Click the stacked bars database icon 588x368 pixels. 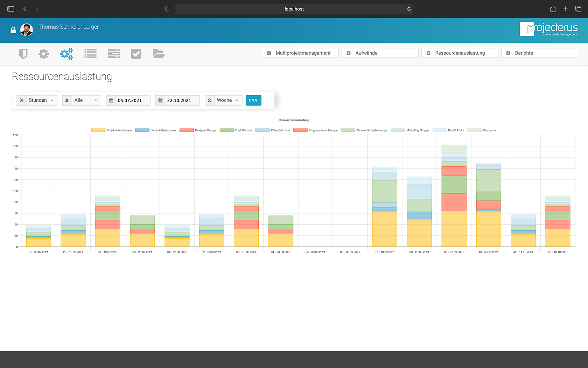pos(113,54)
